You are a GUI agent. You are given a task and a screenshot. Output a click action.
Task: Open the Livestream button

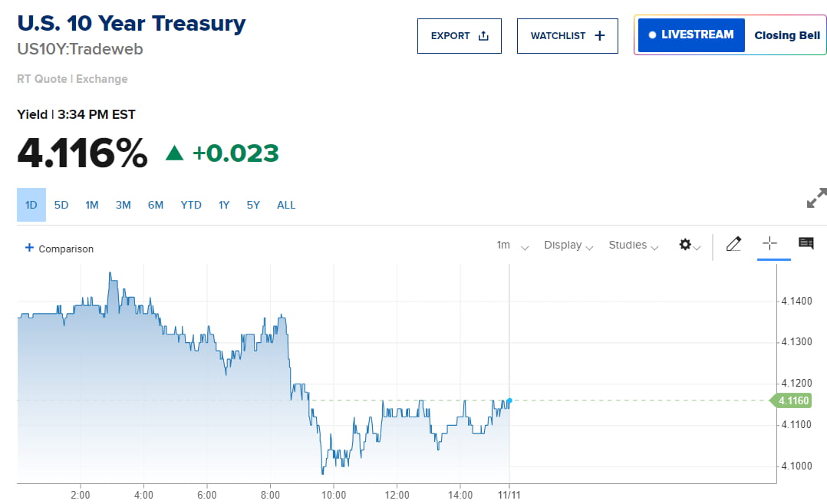[x=691, y=35]
